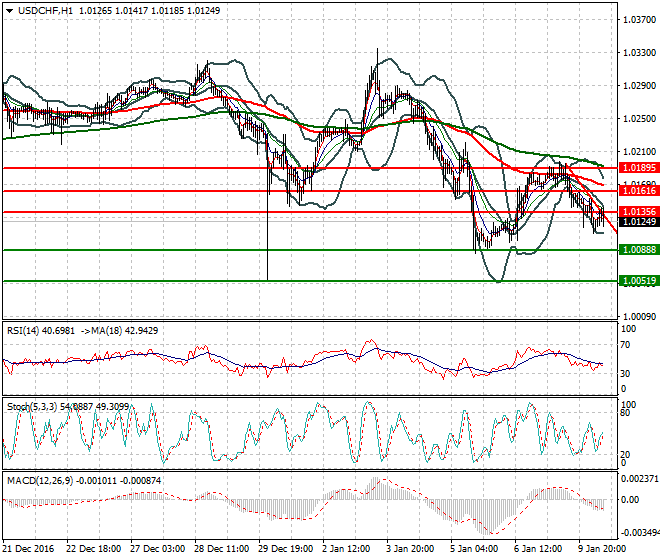Open the chart menu triangle beside USDCHF,H1

coord(9,11)
